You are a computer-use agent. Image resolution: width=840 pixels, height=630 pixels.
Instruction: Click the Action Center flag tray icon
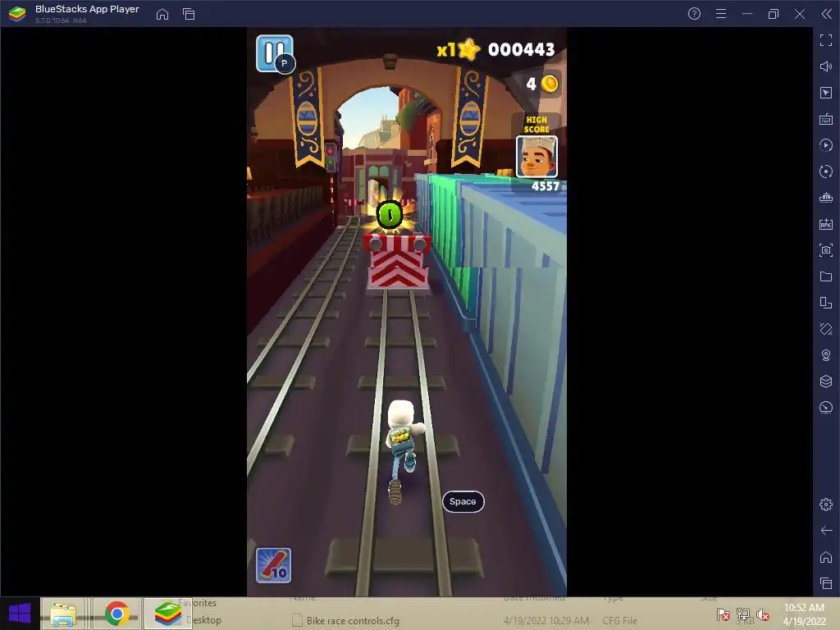click(724, 614)
